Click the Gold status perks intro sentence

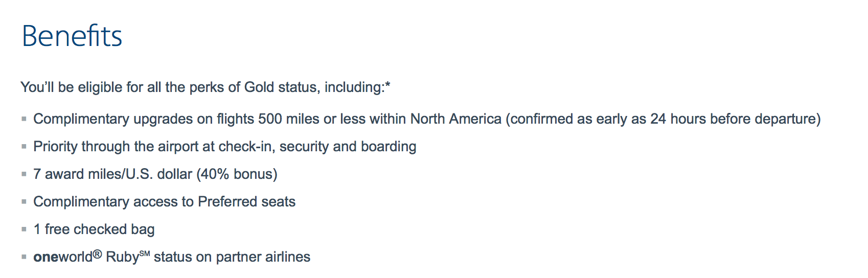pos(202,87)
